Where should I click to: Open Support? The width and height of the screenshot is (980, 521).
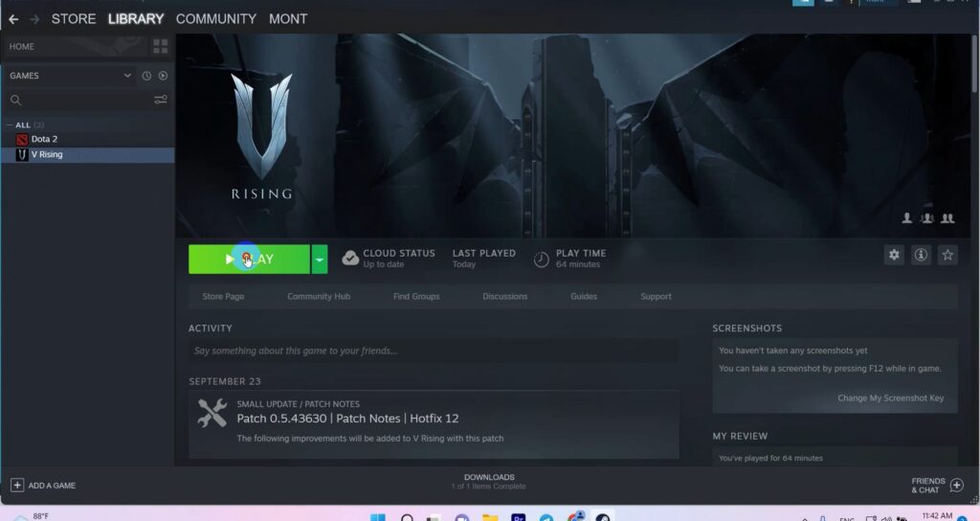[x=656, y=297]
